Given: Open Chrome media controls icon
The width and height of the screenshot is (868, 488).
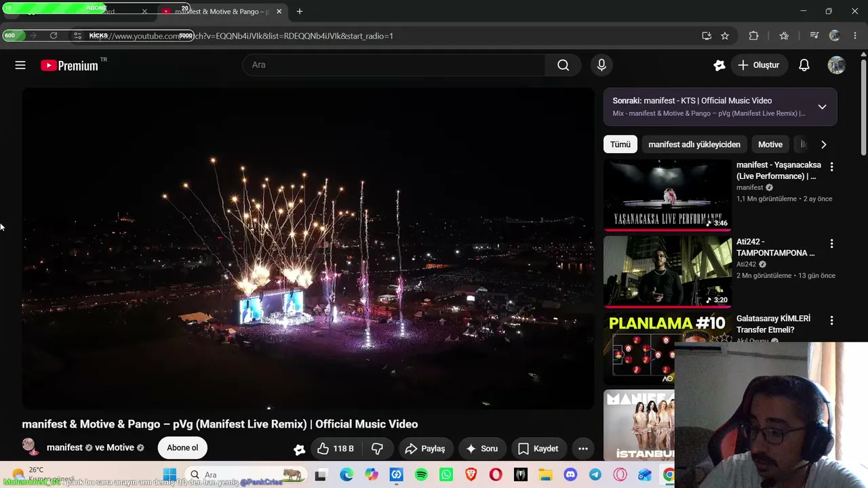Looking at the screenshot, I should [x=814, y=36].
